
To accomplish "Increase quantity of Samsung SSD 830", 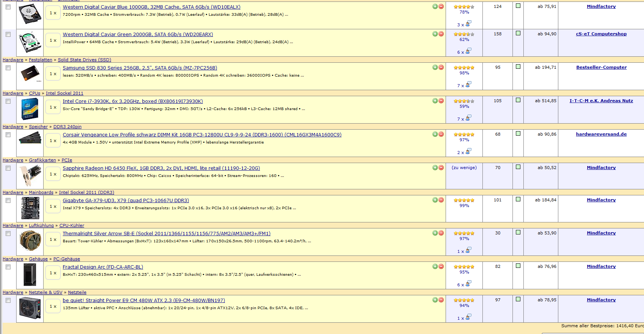I will [435, 67].
